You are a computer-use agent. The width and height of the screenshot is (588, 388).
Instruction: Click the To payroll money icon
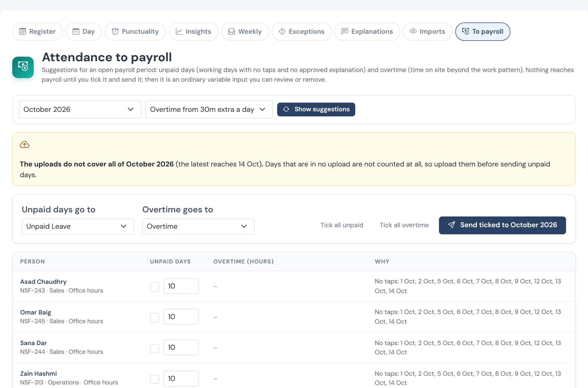tap(465, 31)
